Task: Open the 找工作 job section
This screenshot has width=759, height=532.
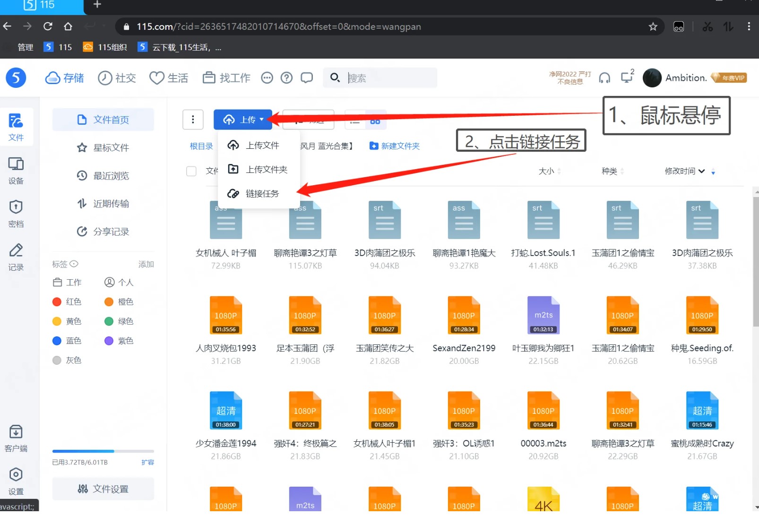Action: (x=226, y=78)
